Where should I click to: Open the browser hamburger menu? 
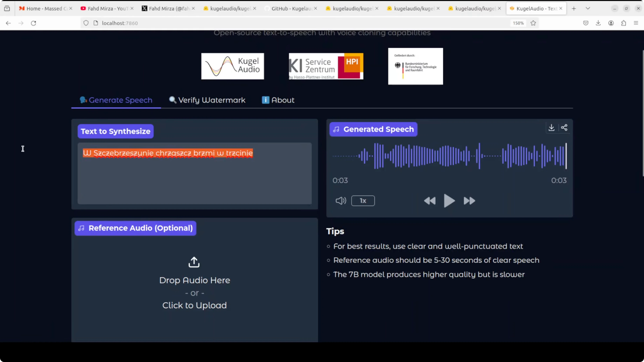[636, 23]
